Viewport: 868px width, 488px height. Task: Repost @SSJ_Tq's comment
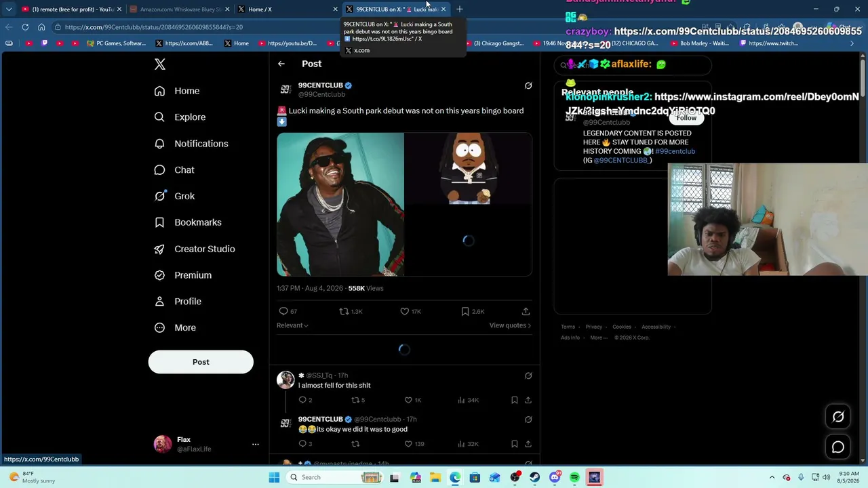click(x=357, y=400)
